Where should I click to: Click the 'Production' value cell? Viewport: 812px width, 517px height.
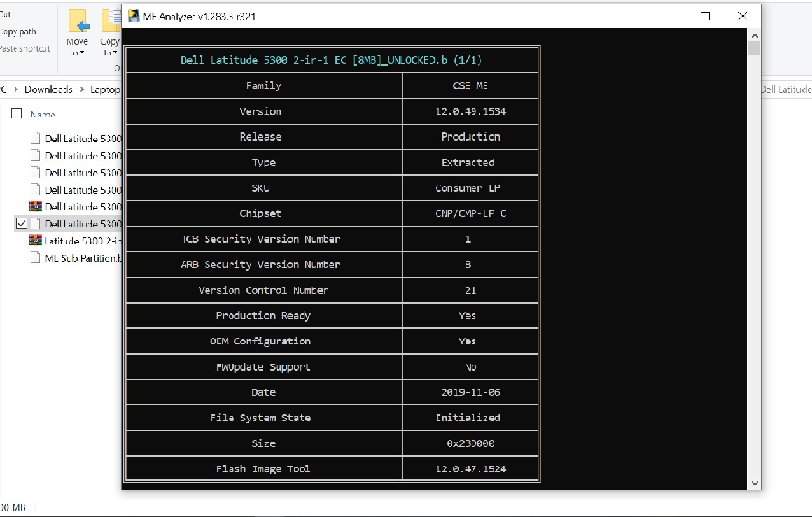point(470,136)
